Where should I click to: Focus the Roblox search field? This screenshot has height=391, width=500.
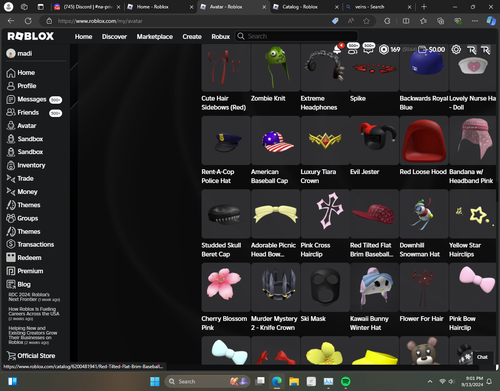(296, 36)
